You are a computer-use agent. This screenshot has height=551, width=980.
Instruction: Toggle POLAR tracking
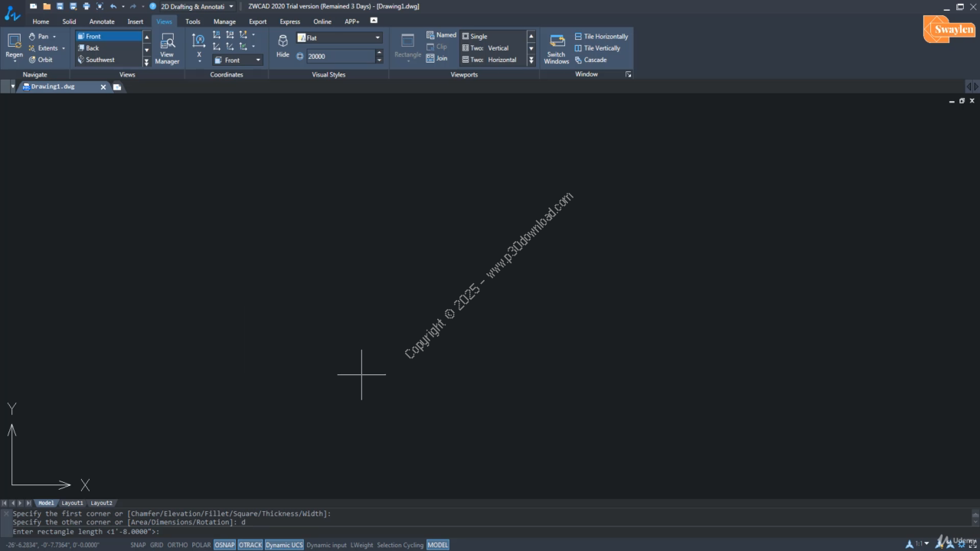(201, 545)
